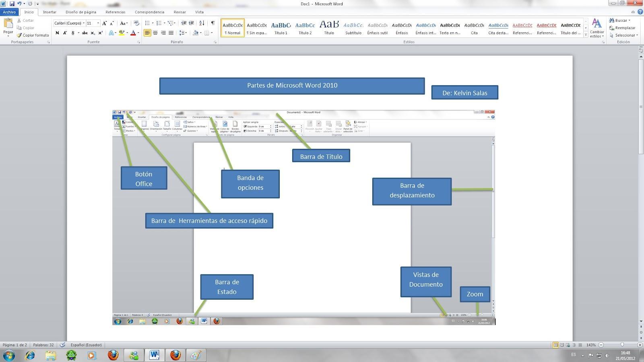Justify paragraph text
This screenshot has width=644, height=362.
171,33
